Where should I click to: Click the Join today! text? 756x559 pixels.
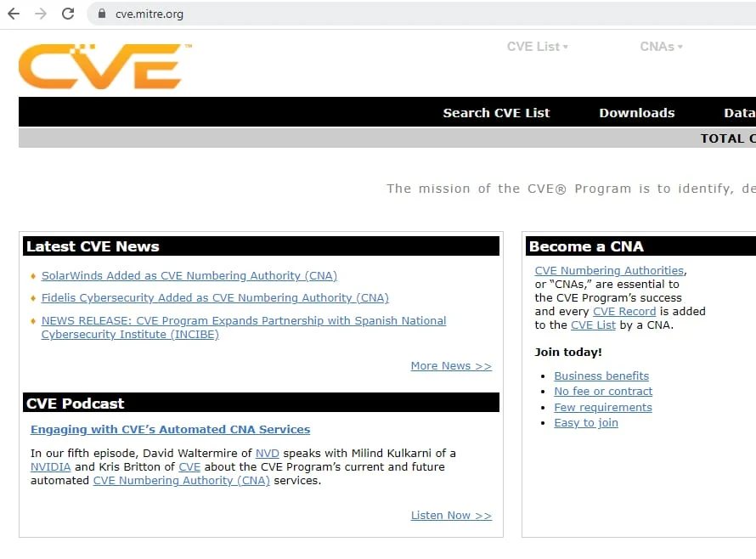point(568,352)
